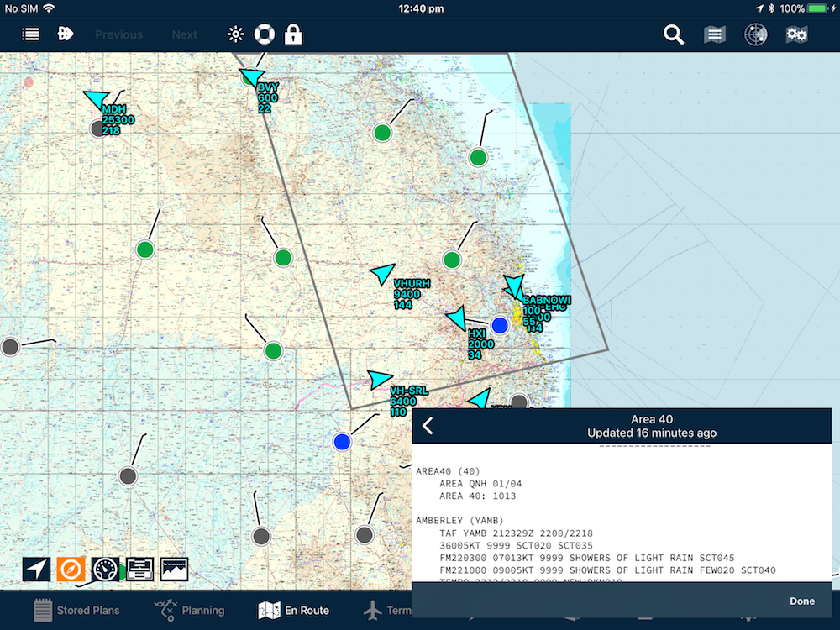Select the FM221000 forecast line

(x=607, y=570)
